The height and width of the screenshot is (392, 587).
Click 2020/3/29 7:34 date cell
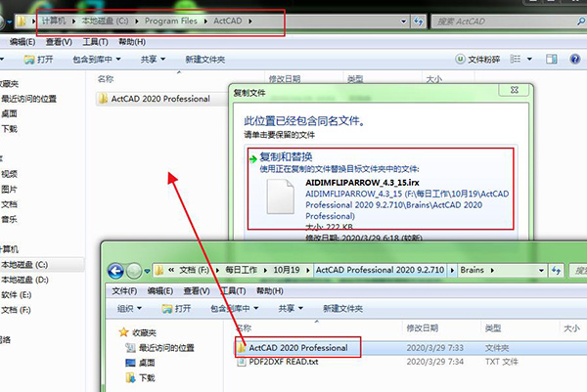435,362
